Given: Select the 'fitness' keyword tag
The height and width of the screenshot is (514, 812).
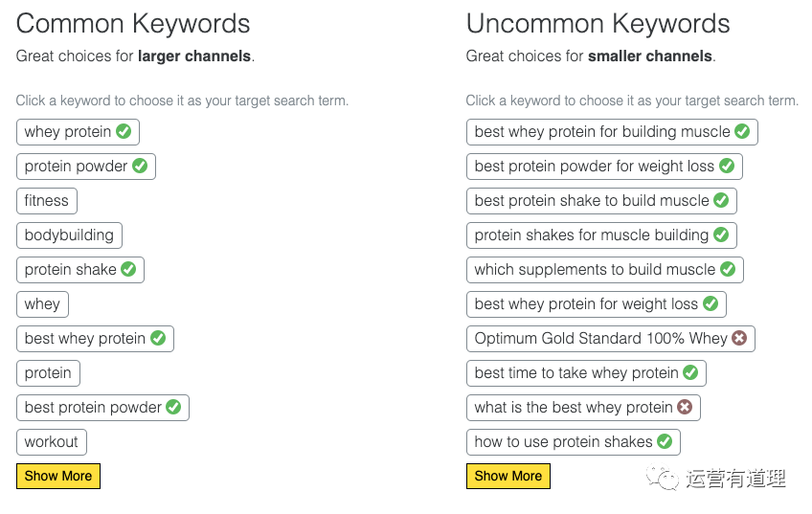Looking at the screenshot, I should pyautogui.click(x=47, y=201).
